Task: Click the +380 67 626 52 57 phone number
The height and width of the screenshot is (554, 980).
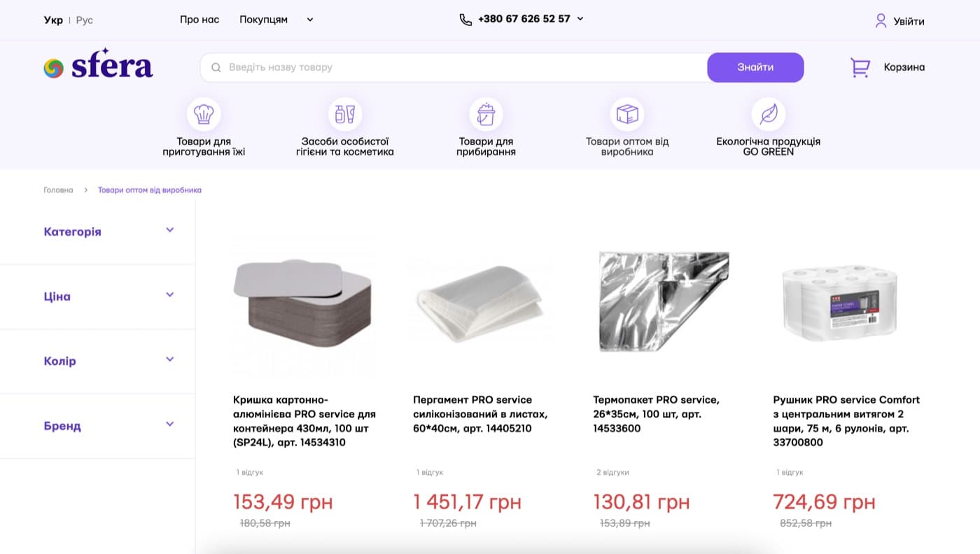Action: click(x=524, y=19)
